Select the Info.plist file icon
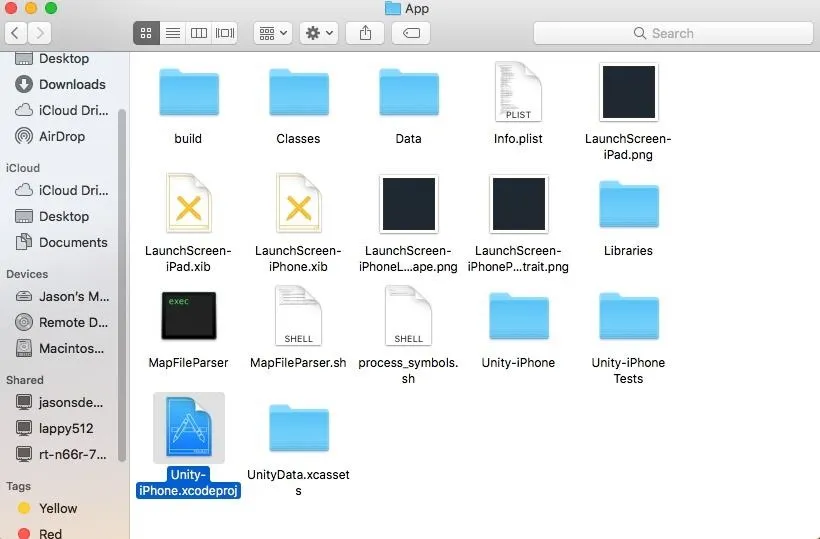820x539 pixels. click(x=518, y=92)
